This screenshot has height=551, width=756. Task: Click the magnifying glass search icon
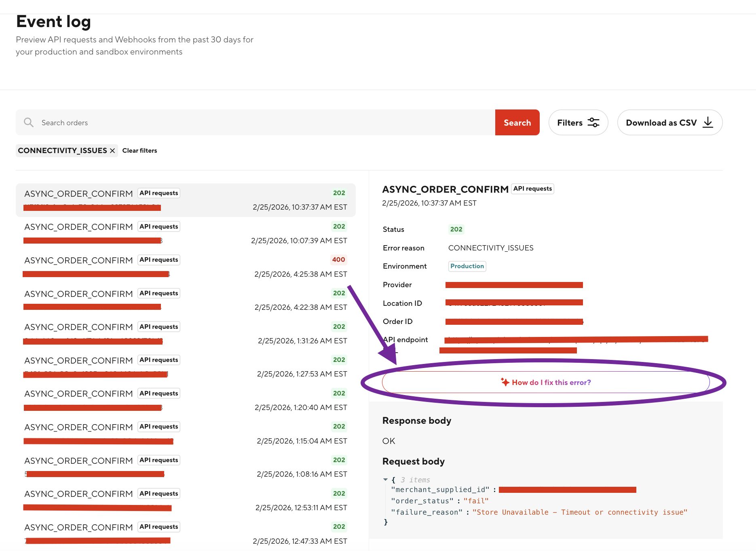click(x=28, y=122)
